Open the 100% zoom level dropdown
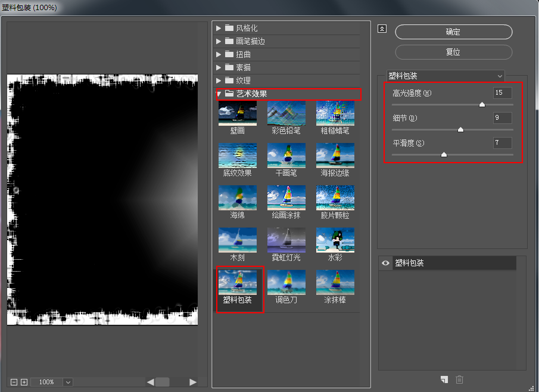Image resolution: width=539 pixels, height=392 pixels. pos(67,382)
